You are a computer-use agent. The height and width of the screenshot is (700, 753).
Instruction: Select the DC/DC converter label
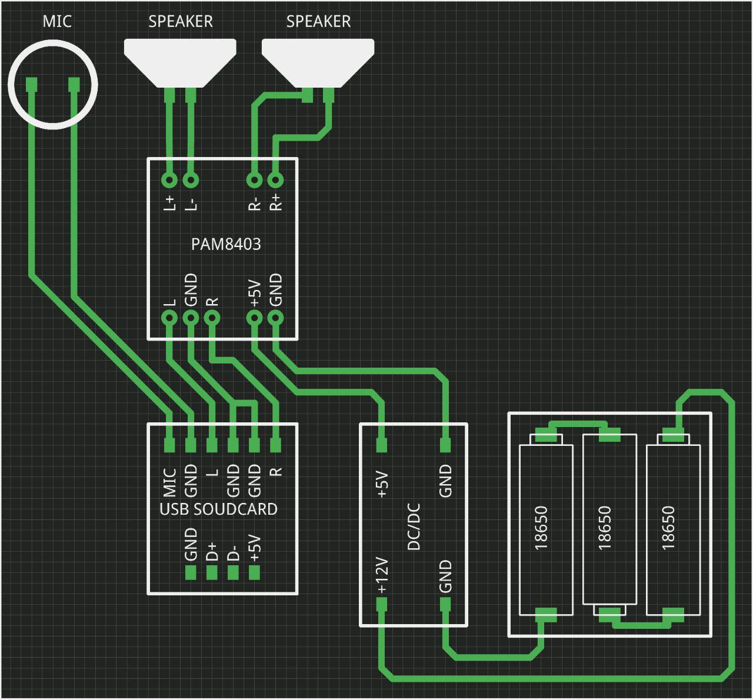pyautogui.click(x=414, y=526)
